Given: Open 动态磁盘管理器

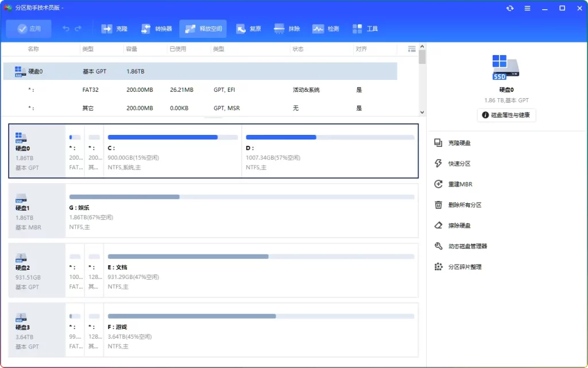Looking at the screenshot, I should [467, 246].
